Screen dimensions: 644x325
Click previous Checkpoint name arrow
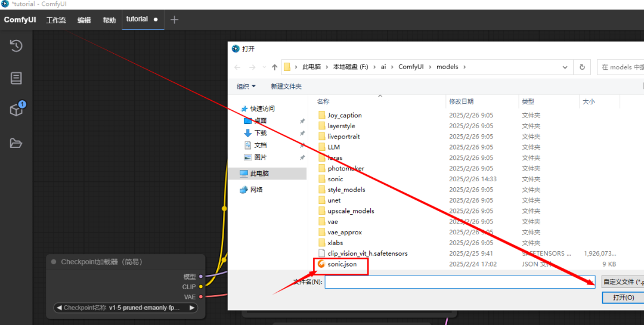(x=59, y=308)
